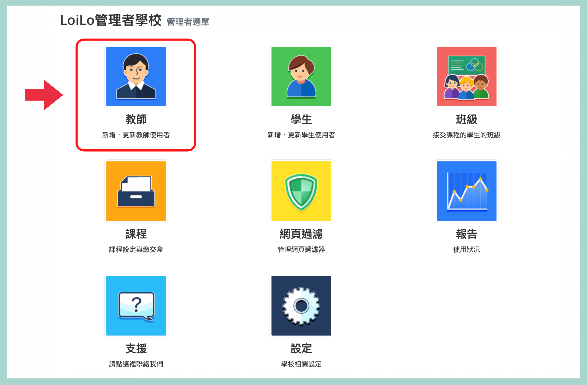Open the 教師 teacher icon tile
Screen dimensions: 588x385
(136, 76)
